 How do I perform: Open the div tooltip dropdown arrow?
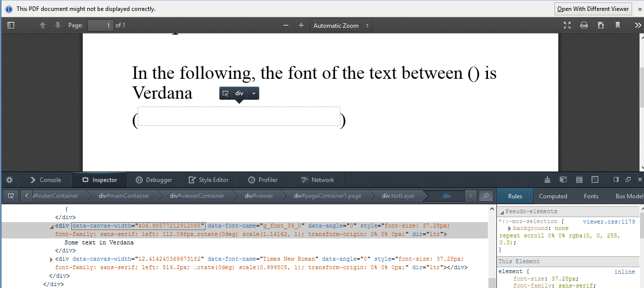[x=253, y=93]
